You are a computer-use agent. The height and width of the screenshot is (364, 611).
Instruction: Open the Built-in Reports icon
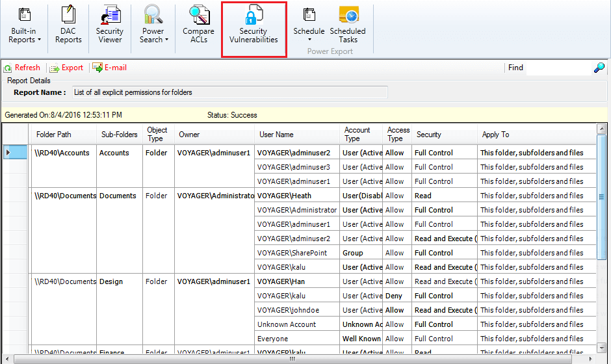[24, 14]
